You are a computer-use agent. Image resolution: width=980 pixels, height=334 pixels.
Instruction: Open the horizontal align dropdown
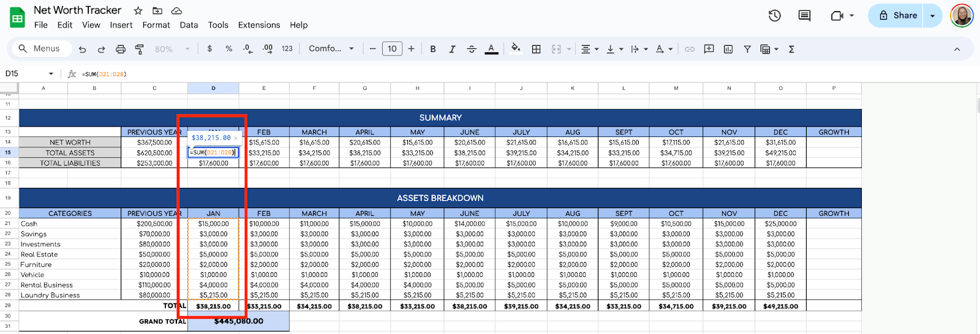[590, 49]
